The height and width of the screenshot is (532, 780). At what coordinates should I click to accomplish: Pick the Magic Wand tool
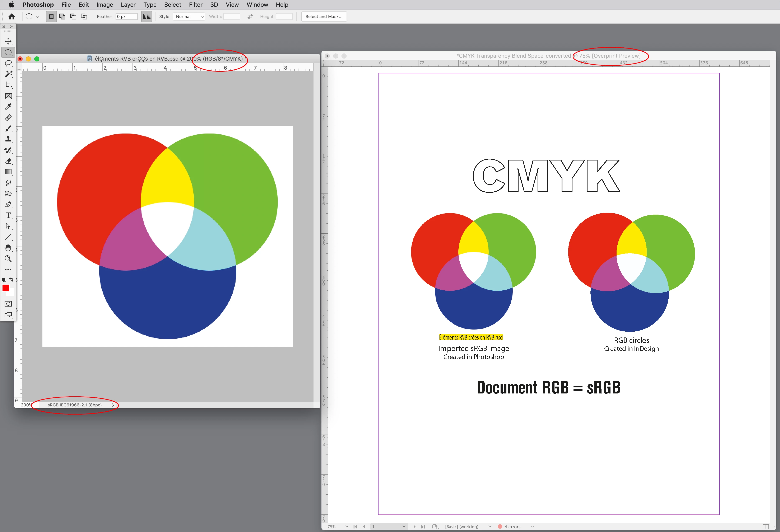click(x=8, y=74)
